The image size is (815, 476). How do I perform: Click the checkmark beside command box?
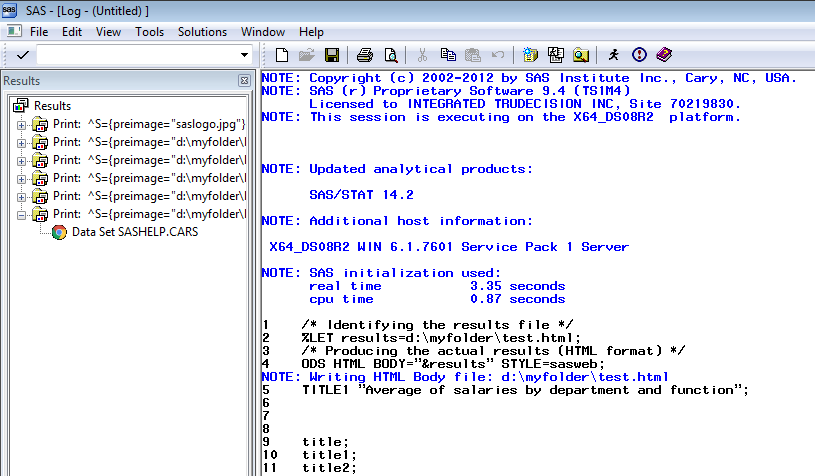23,55
